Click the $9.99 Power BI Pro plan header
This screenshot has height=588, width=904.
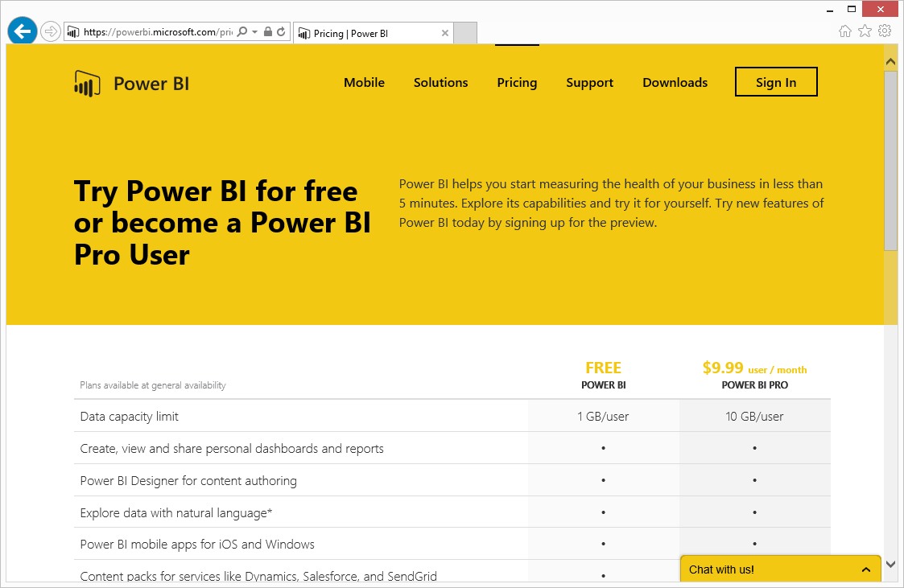pyautogui.click(x=755, y=376)
